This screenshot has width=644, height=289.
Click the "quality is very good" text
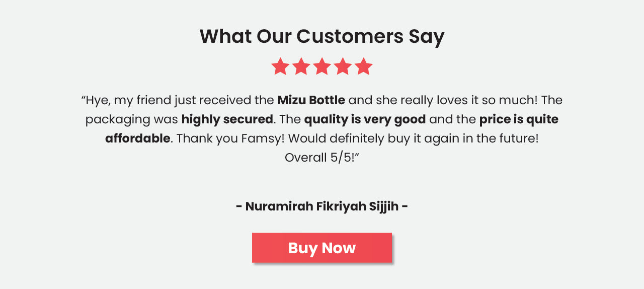point(365,119)
